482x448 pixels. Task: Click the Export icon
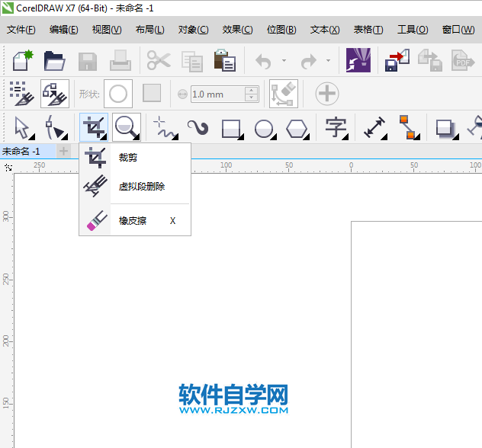coord(429,60)
